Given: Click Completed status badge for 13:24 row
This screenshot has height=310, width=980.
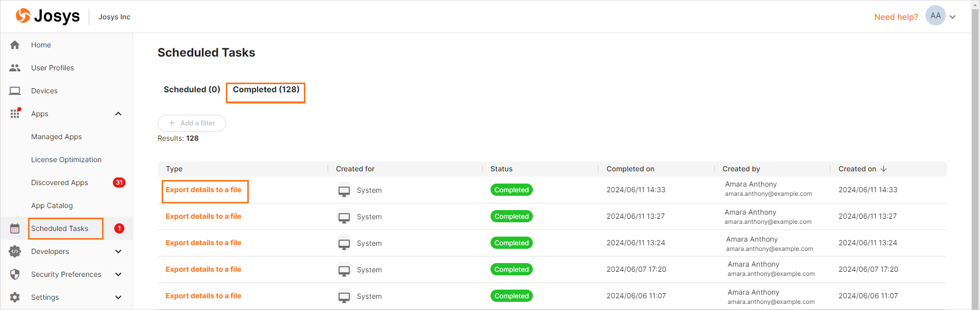Looking at the screenshot, I should (511, 243).
